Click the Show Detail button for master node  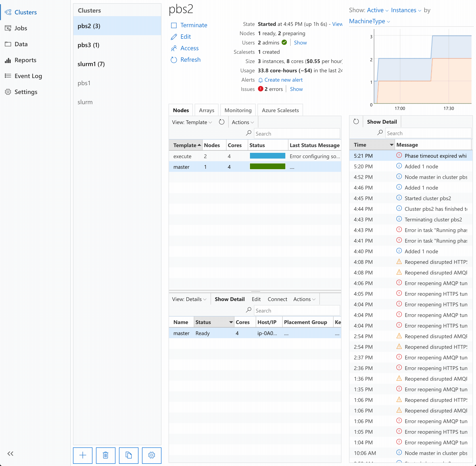click(230, 299)
